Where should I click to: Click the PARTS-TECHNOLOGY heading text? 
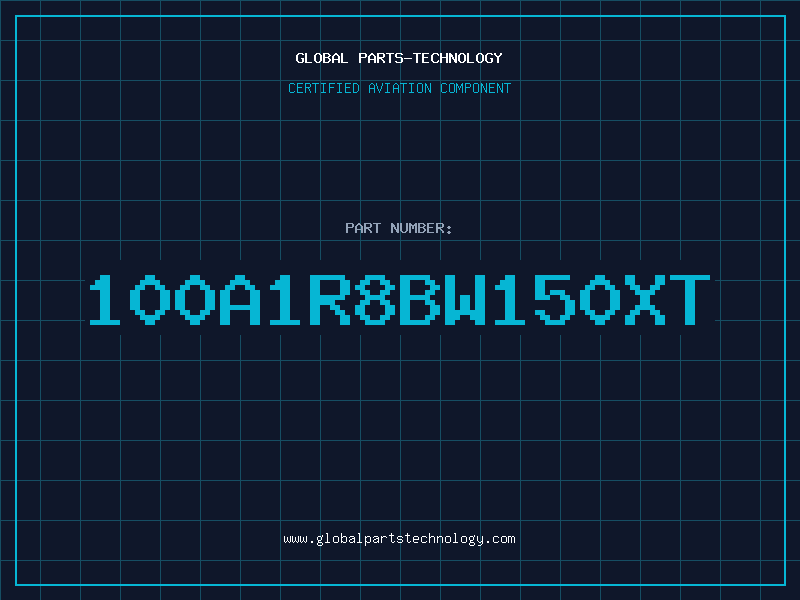coord(430,58)
